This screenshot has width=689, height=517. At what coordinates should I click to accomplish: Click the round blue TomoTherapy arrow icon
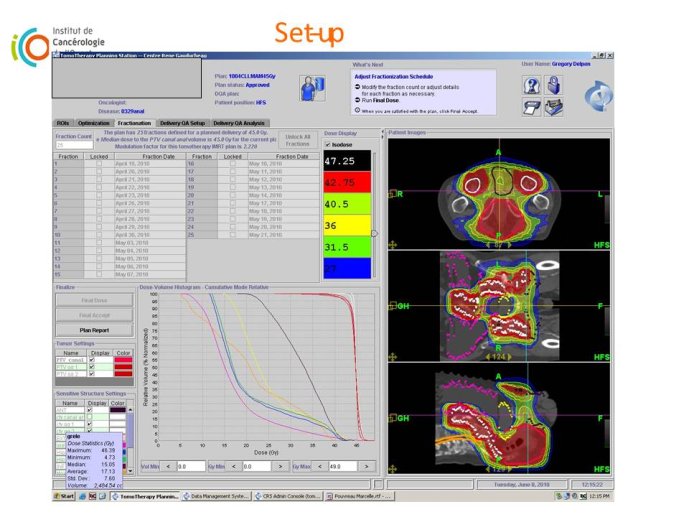pyautogui.click(x=598, y=96)
